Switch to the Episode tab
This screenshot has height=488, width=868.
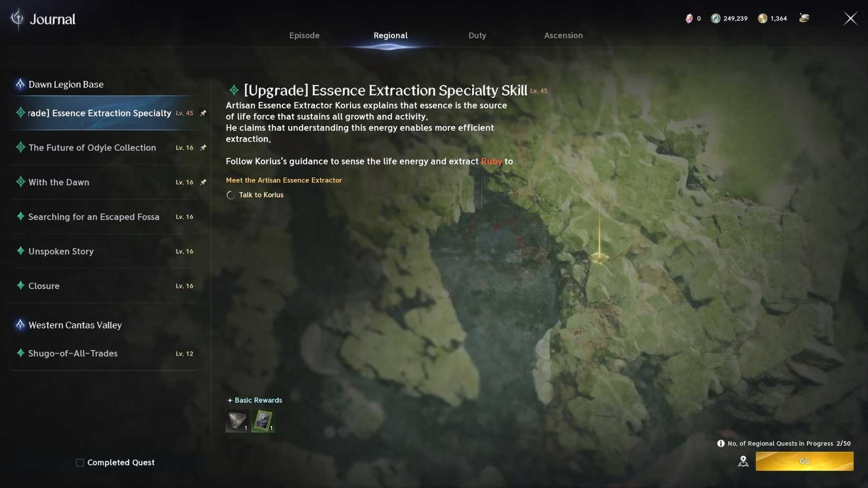[304, 35]
